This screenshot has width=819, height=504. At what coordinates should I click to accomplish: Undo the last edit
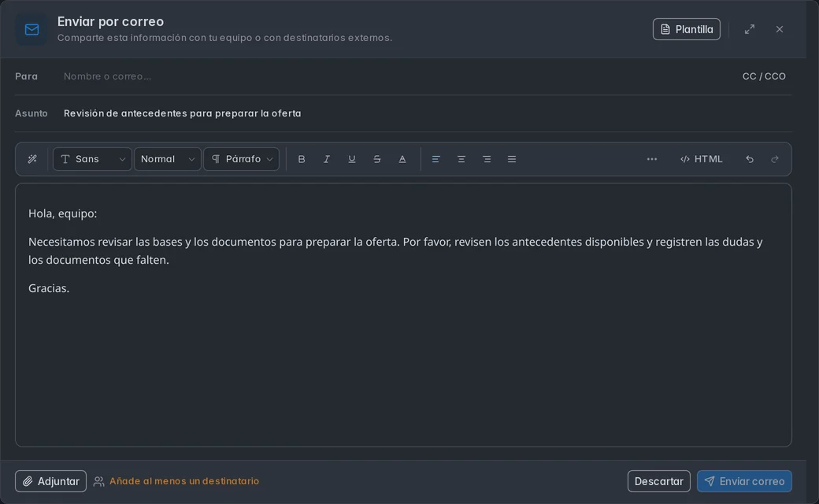(x=750, y=159)
